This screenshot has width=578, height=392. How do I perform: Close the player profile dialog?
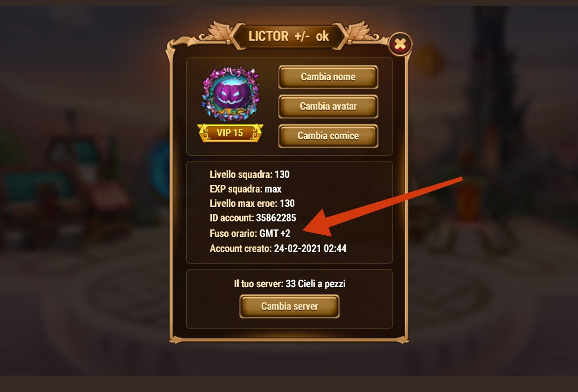(x=400, y=44)
